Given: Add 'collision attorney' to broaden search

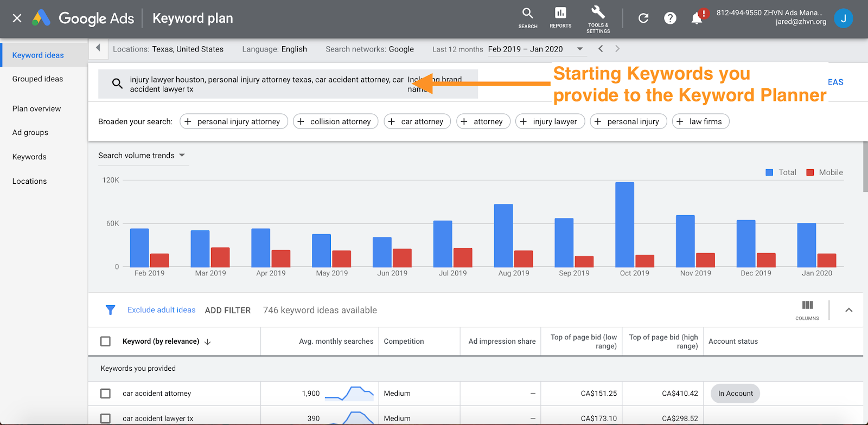Looking at the screenshot, I should 335,121.
